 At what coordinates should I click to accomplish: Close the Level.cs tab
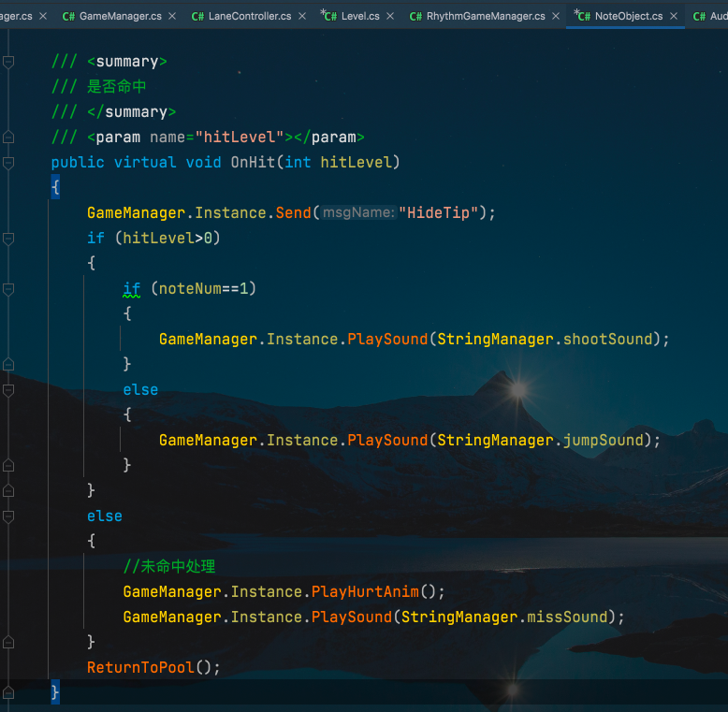point(389,16)
